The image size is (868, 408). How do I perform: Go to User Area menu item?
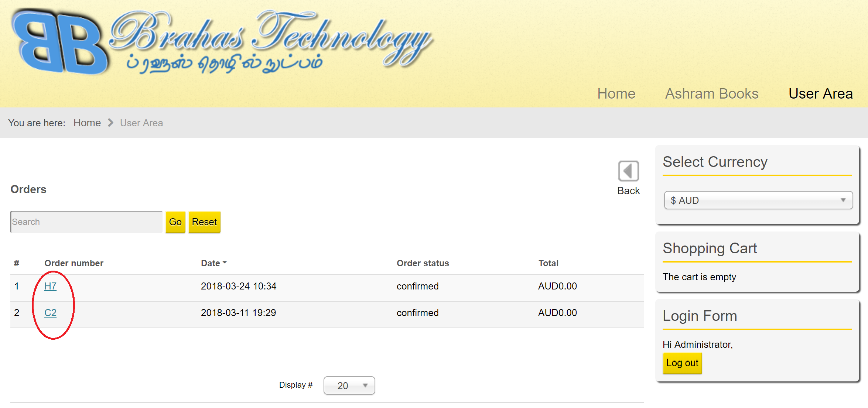[820, 94]
